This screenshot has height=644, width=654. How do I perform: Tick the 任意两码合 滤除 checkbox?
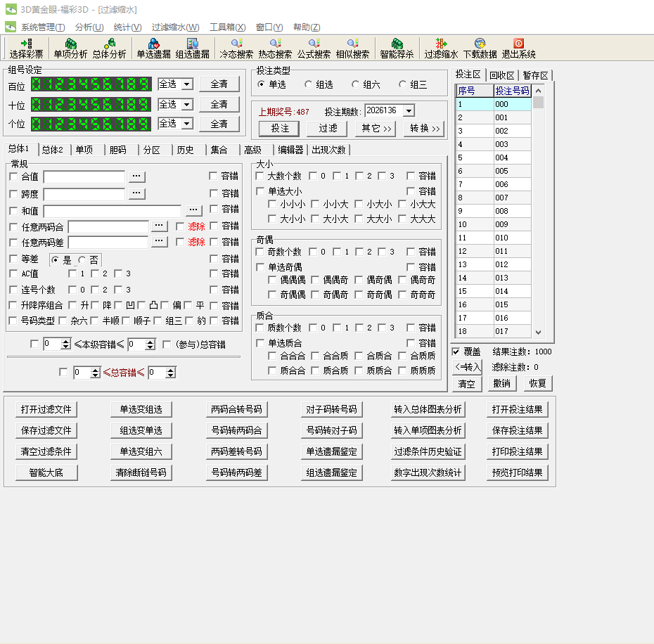[x=180, y=226]
